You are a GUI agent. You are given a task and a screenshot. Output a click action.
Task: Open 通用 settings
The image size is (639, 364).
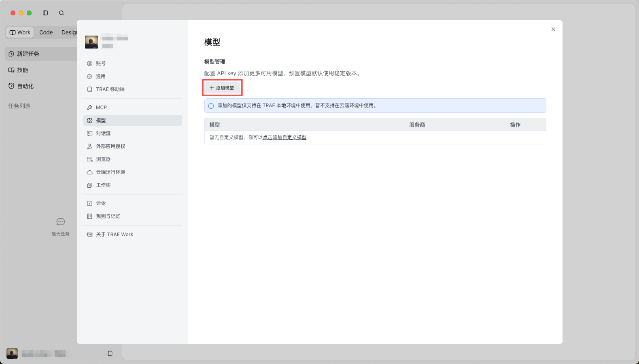point(132,76)
